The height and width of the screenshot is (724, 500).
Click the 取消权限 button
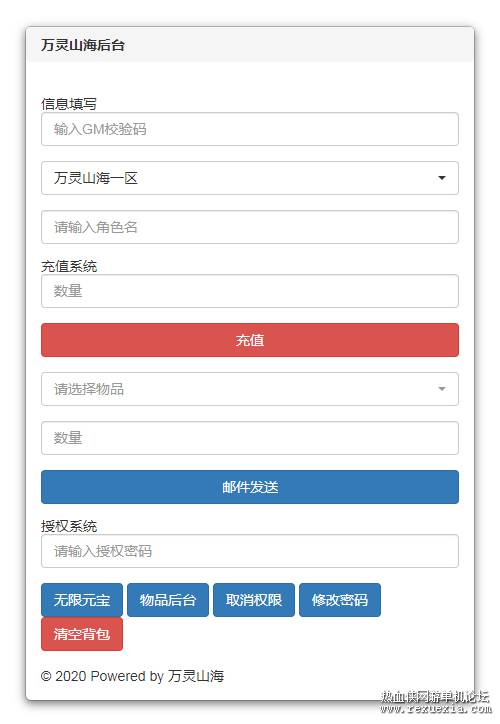point(253,600)
